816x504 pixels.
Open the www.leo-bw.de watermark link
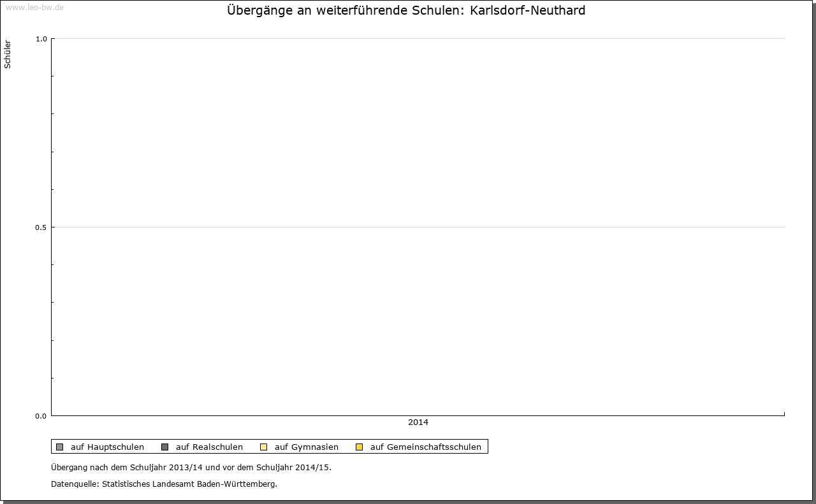tap(34, 8)
